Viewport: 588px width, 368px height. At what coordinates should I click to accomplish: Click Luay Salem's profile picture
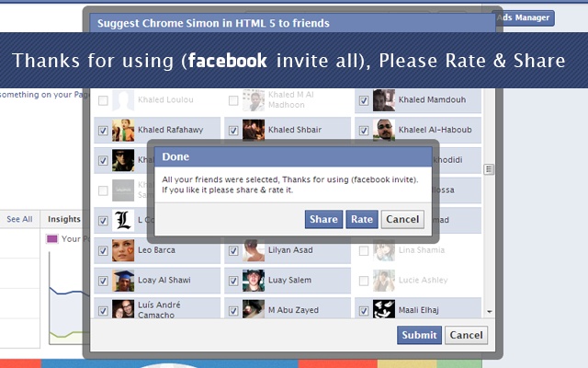click(x=254, y=280)
